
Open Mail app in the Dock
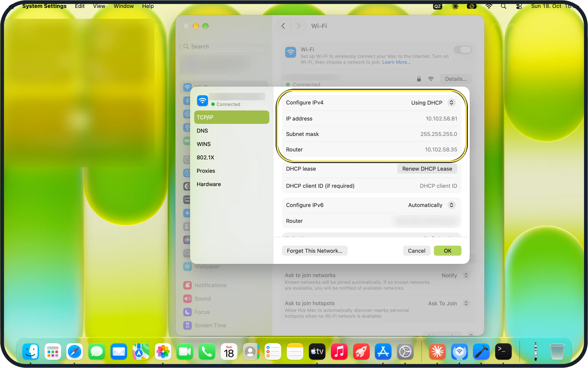pyautogui.click(x=118, y=352)
